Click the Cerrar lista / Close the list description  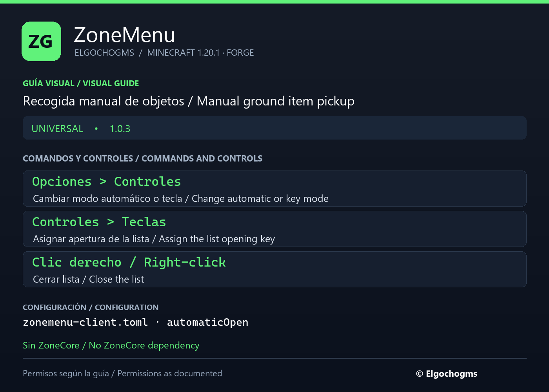coord(88,279)
